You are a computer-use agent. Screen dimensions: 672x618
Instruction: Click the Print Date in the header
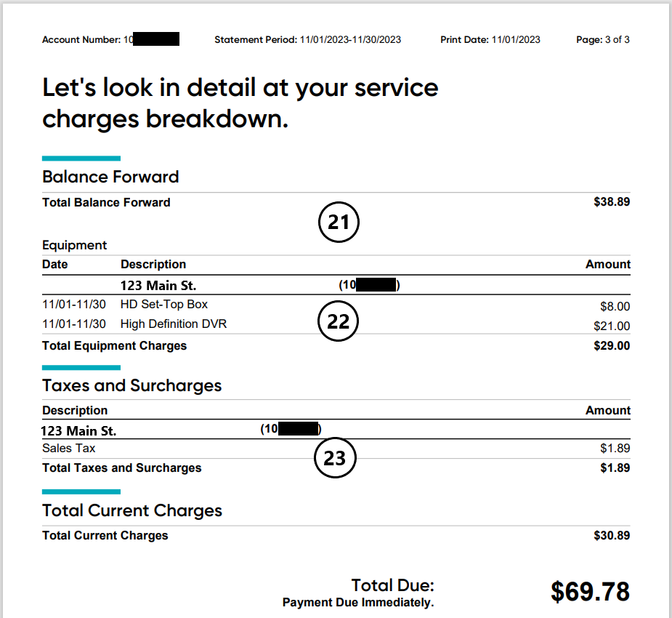coord(516,40)
